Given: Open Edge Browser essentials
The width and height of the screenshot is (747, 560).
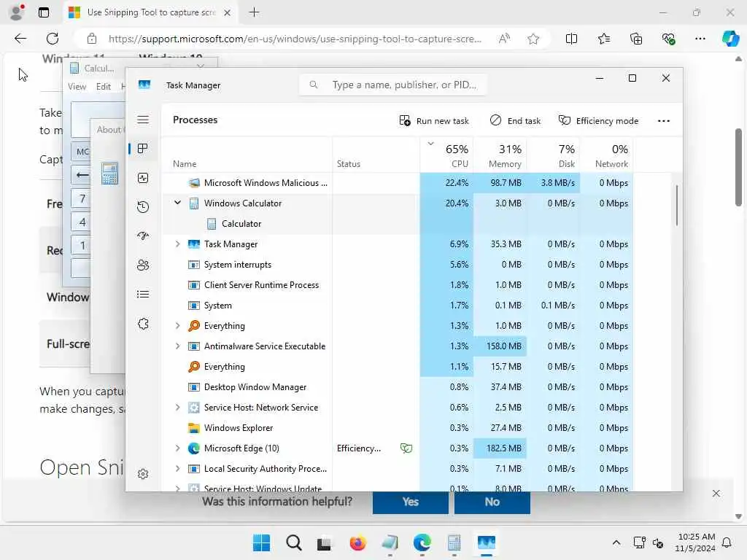Looking at the screenshot, I should 668,39.
